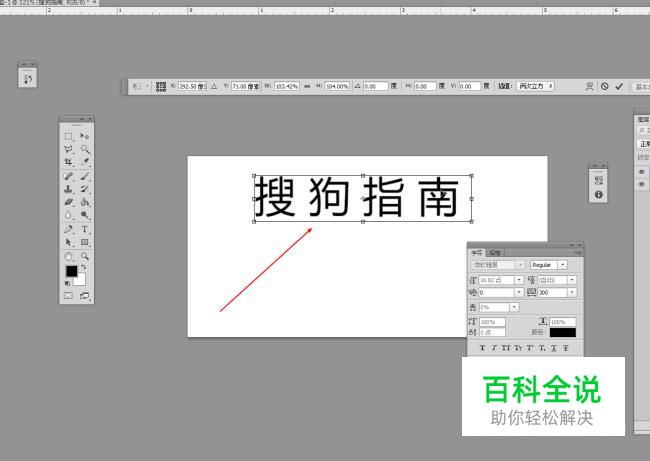Toggle Underline style
Viewport: 650px width, 461px height.
pos(553,348)
